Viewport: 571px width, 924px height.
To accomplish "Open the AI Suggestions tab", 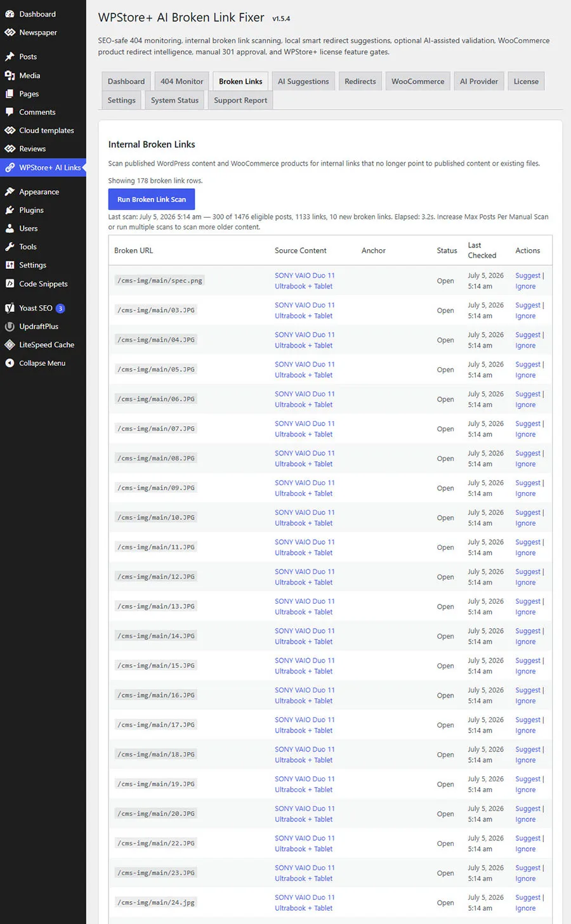I will click(x=303, y=81).
